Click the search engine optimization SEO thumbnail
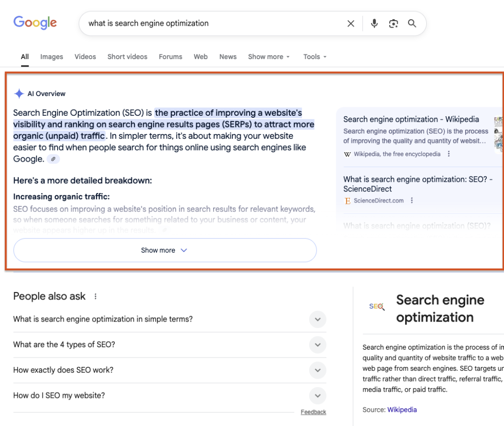The width and height of the screenshot is (504, 426). [x=376, y=306]
